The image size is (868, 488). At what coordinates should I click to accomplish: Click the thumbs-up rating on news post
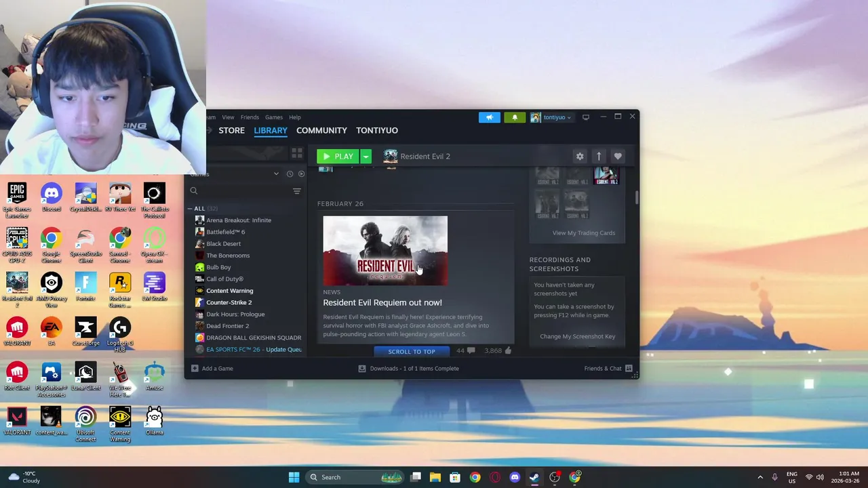508,351
